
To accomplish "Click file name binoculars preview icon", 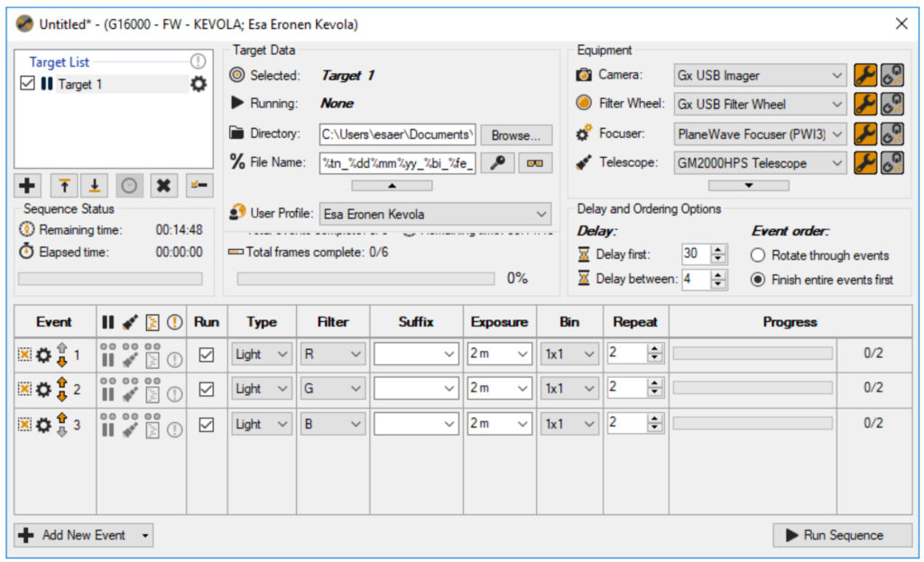I will pyautogui.click(x=533, y=163).
